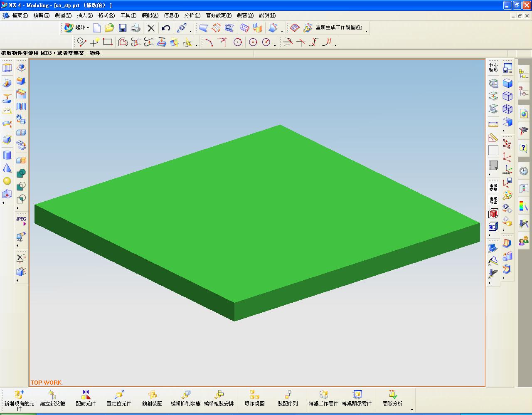532x415 pixels.
Task: Open the question-mark Help resource tab
Action: [524, 148]
